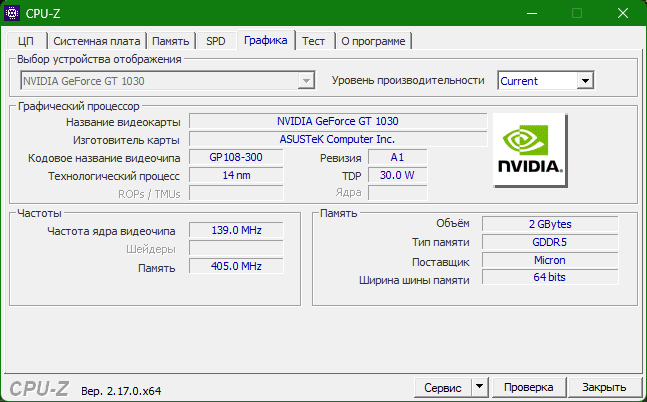Open the Тест tab
Viewport: 647px width, 402px height.
click(314, 41)
